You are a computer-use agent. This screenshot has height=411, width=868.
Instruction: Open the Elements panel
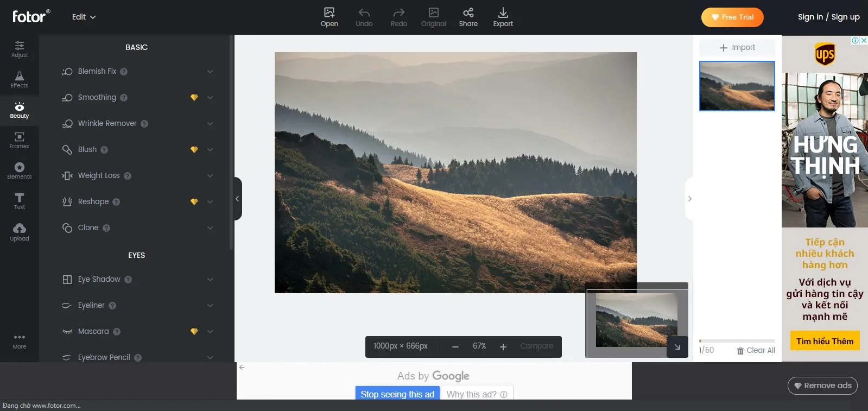(x=20, y=170)
